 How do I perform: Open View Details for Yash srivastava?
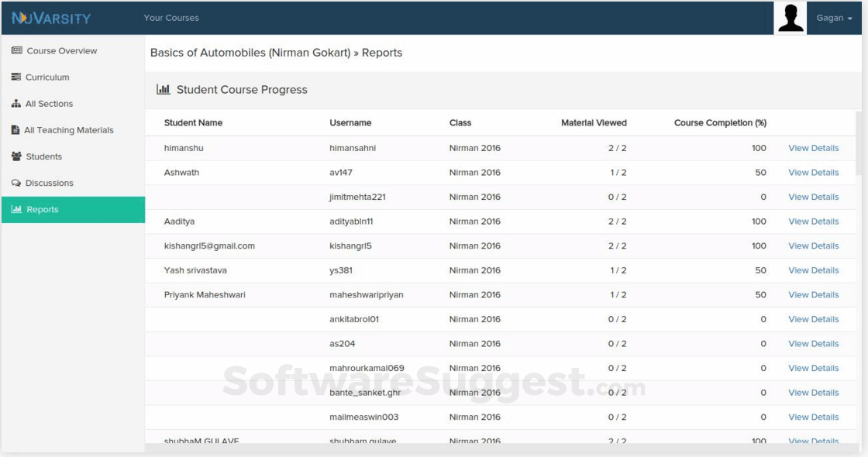813,270
